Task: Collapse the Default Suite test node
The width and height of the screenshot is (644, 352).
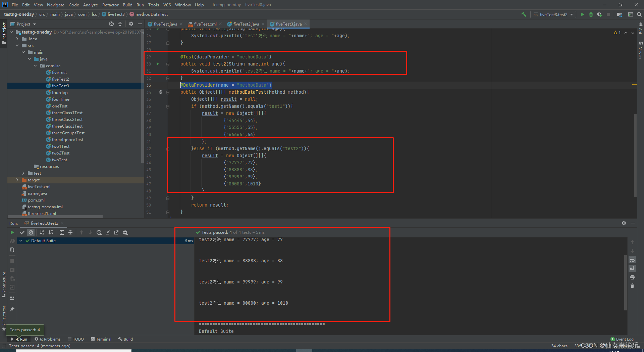Action: [x=21, y=241]
